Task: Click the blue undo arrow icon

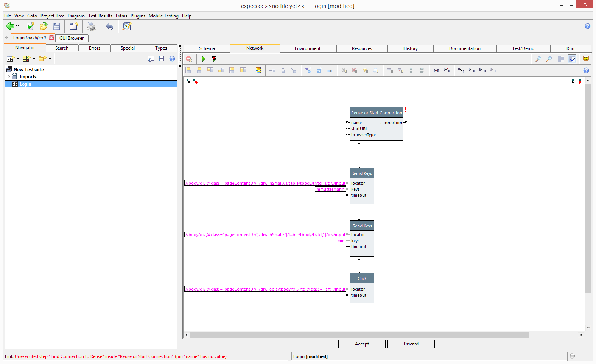Action: tap(109, 26)
